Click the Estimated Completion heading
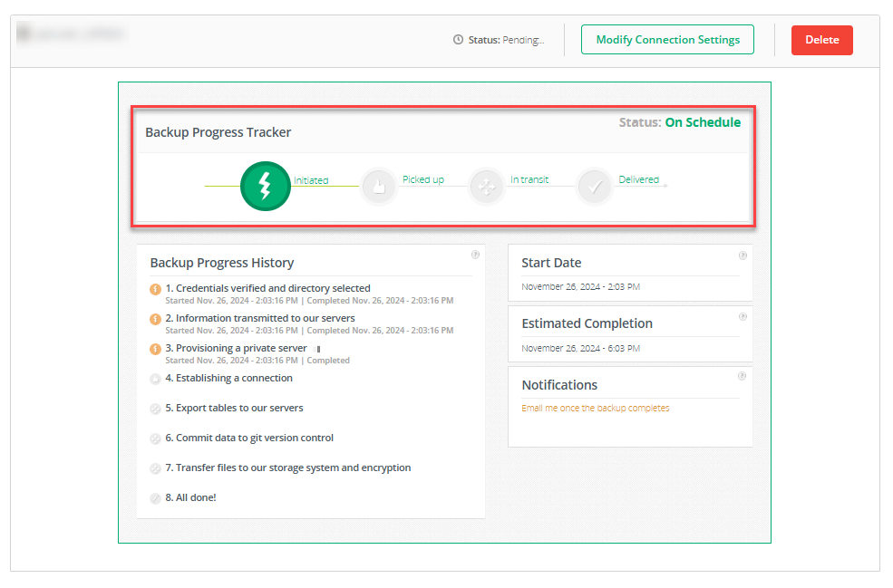893x588 pixels. click(587, 323)
